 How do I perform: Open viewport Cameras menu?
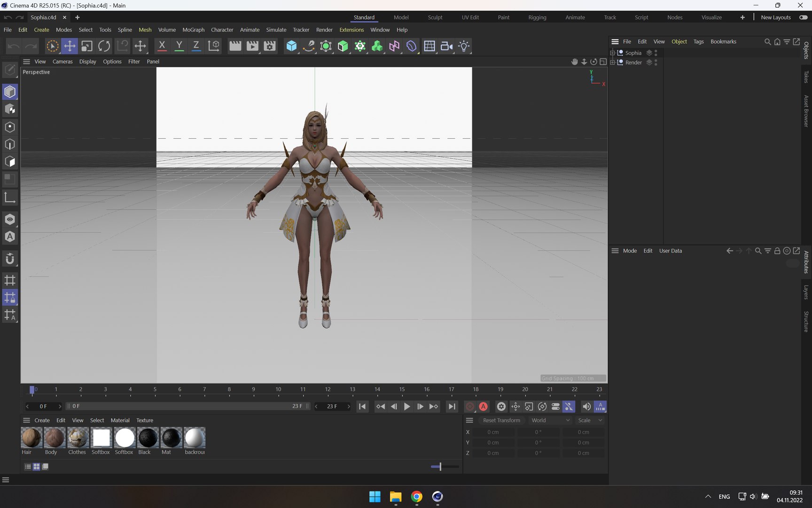pos(62,62)
